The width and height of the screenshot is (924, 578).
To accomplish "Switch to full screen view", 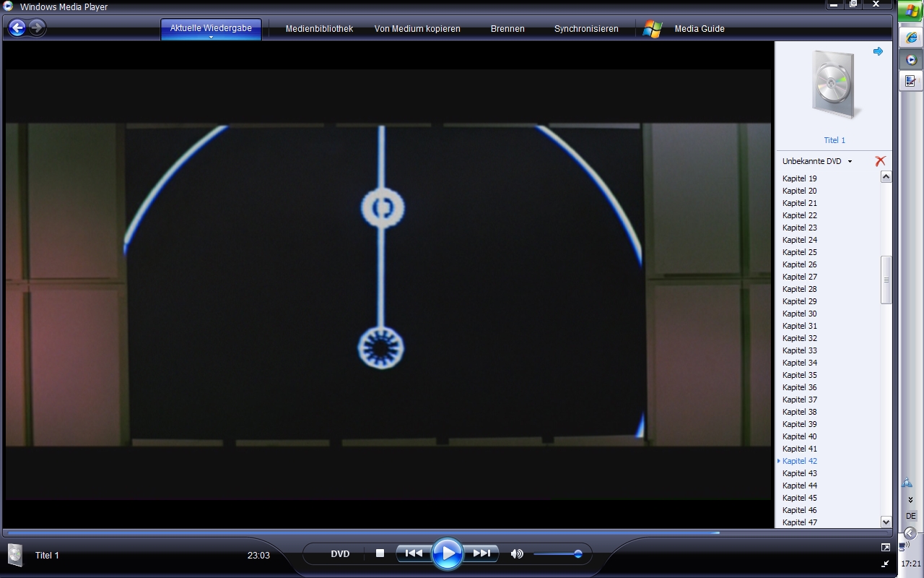I will (x=886, y=548).
